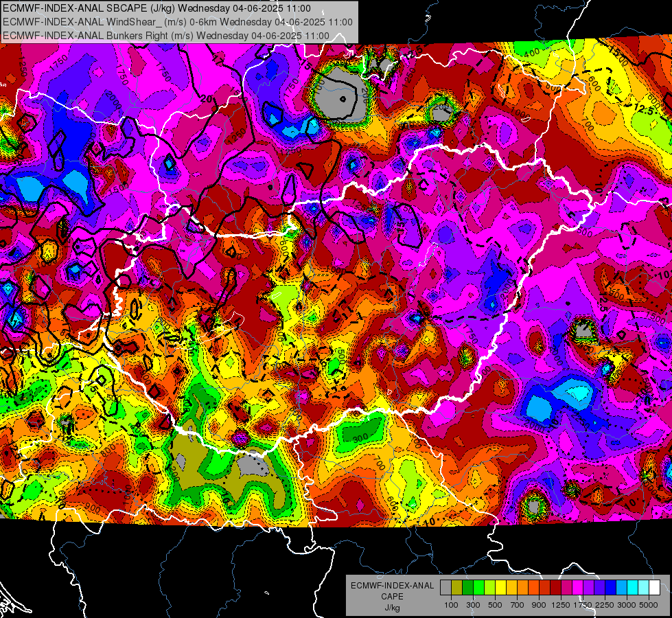The height and width of the screenshot is (618, 672).
Task: Select the white swatch at legend end
Action: click(x=654, y=587)
